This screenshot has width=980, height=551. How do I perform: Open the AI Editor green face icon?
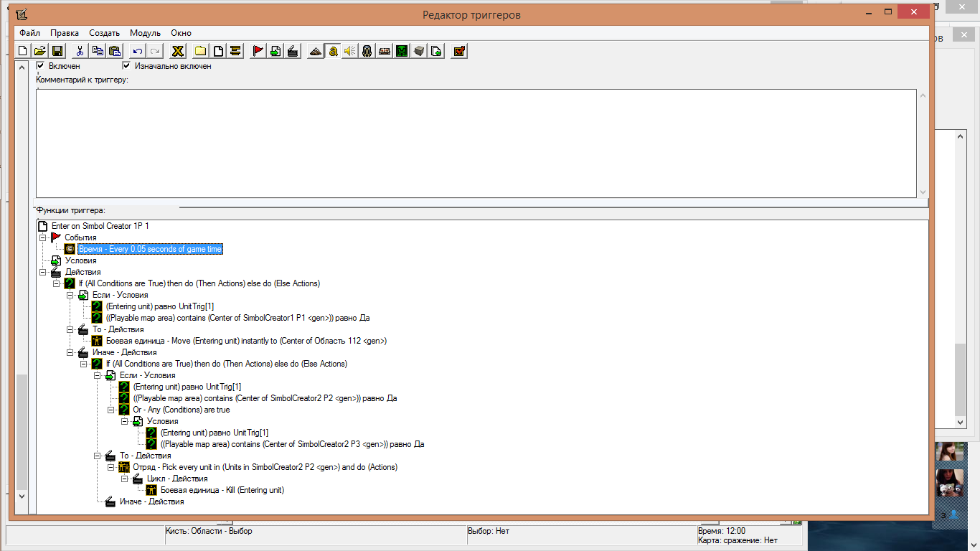pos(402,51)
